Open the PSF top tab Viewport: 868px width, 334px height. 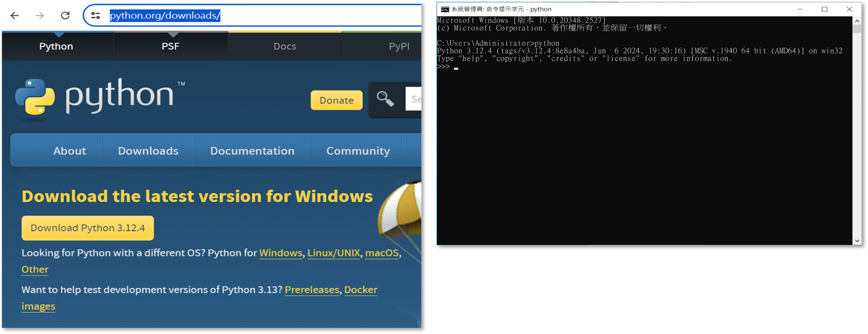pos(170,46)
